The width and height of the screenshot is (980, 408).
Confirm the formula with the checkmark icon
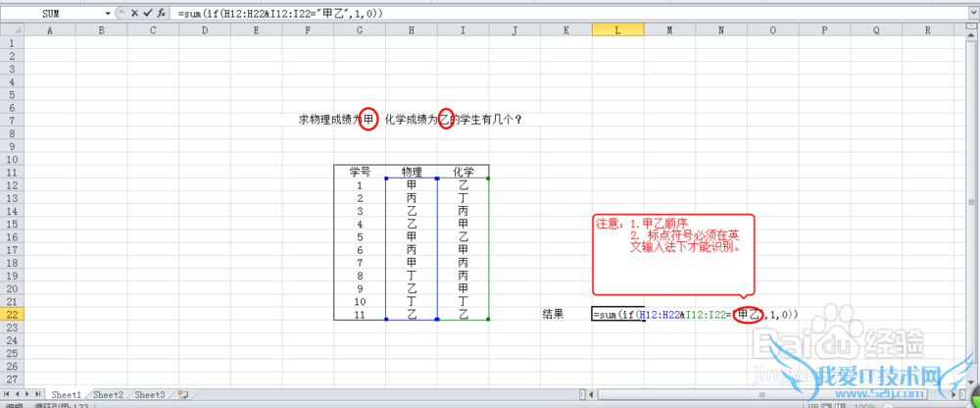[x=147, y=13]
